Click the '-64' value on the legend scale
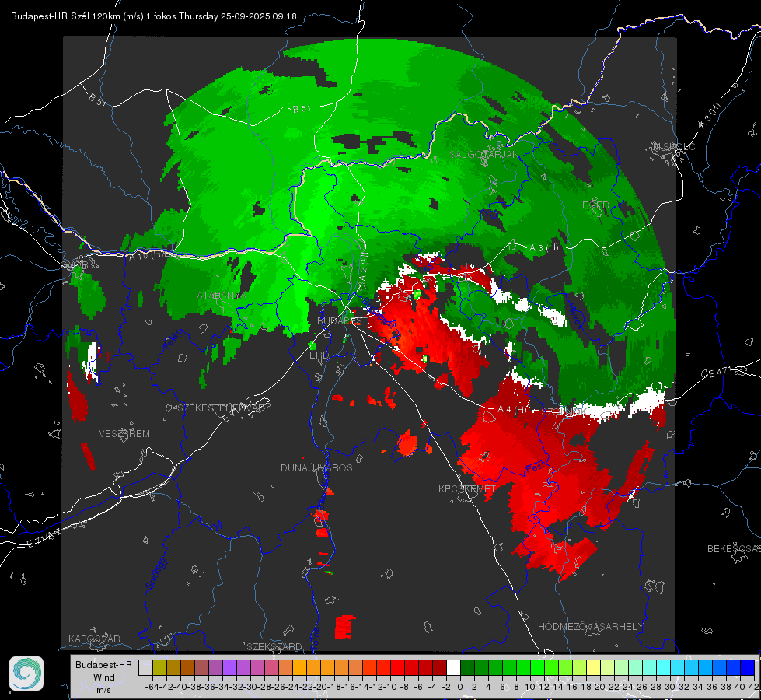Screen dimensions: 761x700 point(152,687)
